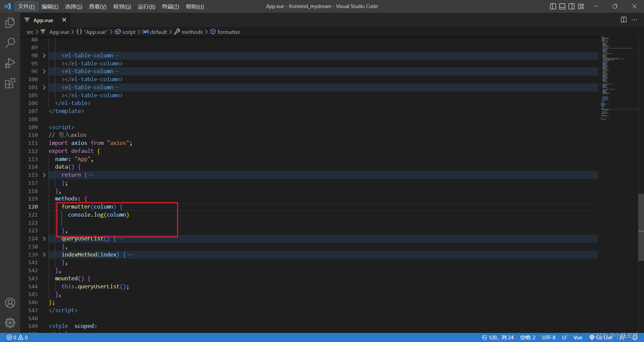
Task: Click the formatter breadcrumb segment
Action: [x=225, y=32]
